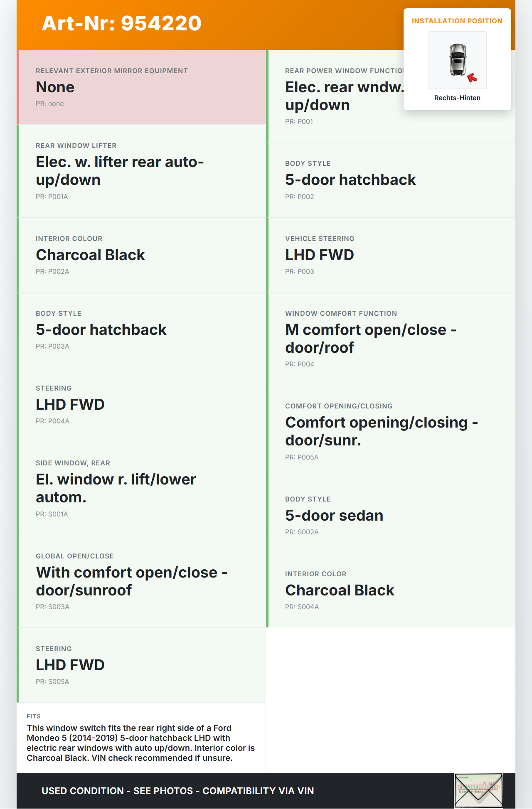532x809 pixels.
Task: Click the Elec. rear wndw. up/down value
Action: [x=343, y=96]
